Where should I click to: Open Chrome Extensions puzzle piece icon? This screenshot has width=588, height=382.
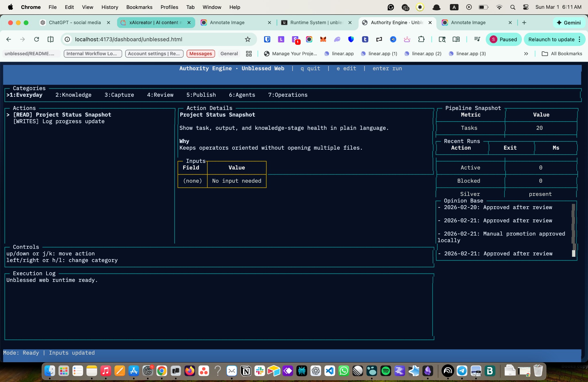pos(421,39)
